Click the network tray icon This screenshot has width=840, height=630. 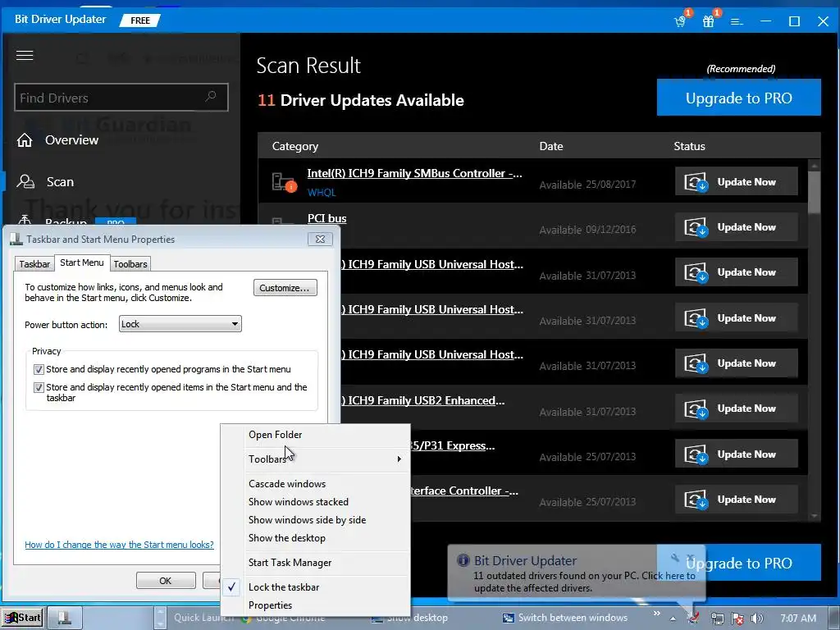(717, 619)
